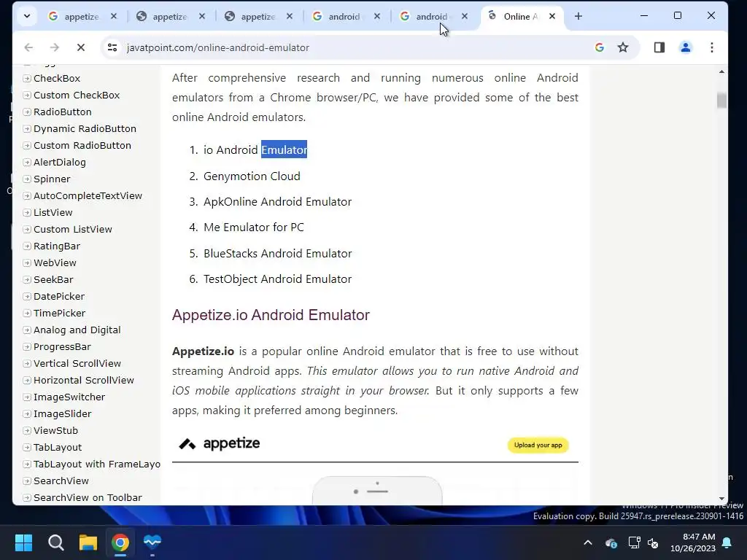Open the Horizontal ScrollView sidebar link

tap(84, 380)
